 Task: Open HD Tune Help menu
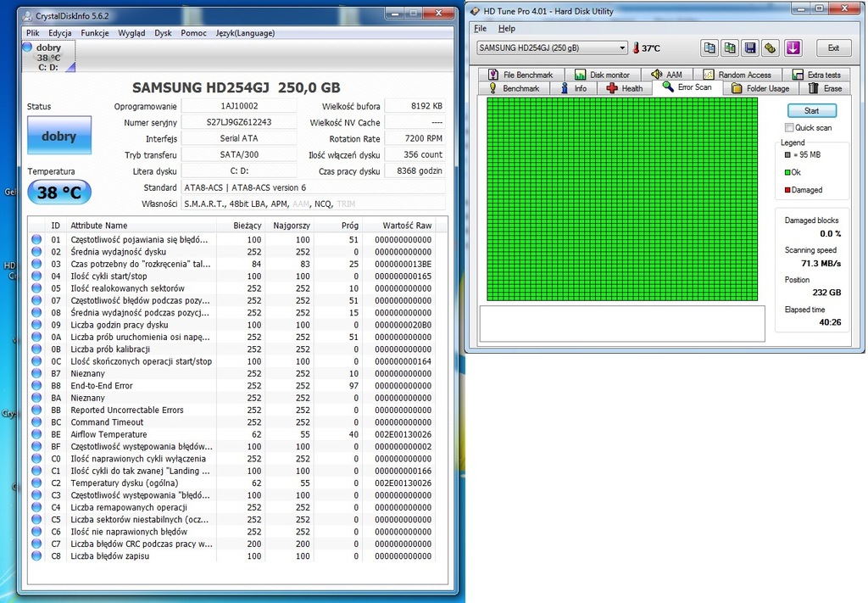tap(507, 29)
